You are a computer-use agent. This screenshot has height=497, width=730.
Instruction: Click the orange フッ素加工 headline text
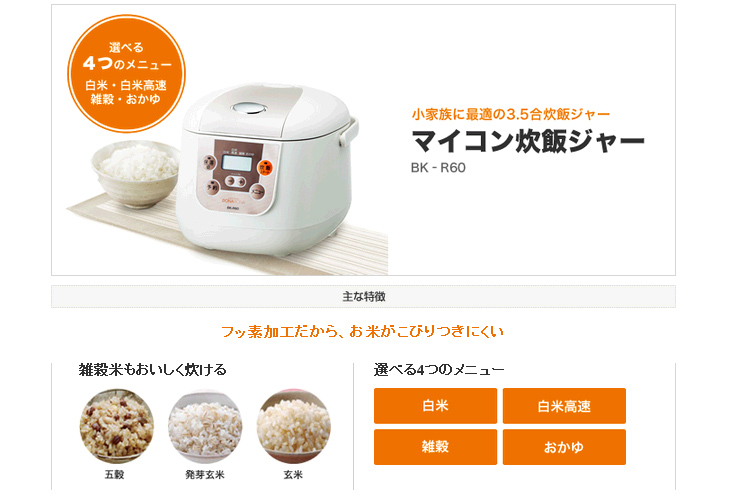363,331
